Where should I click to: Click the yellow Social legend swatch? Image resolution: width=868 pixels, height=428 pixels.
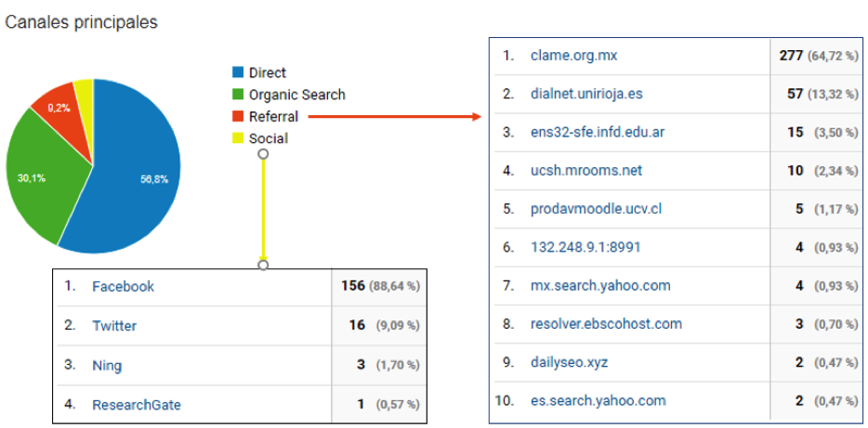[x=238, y=138]
